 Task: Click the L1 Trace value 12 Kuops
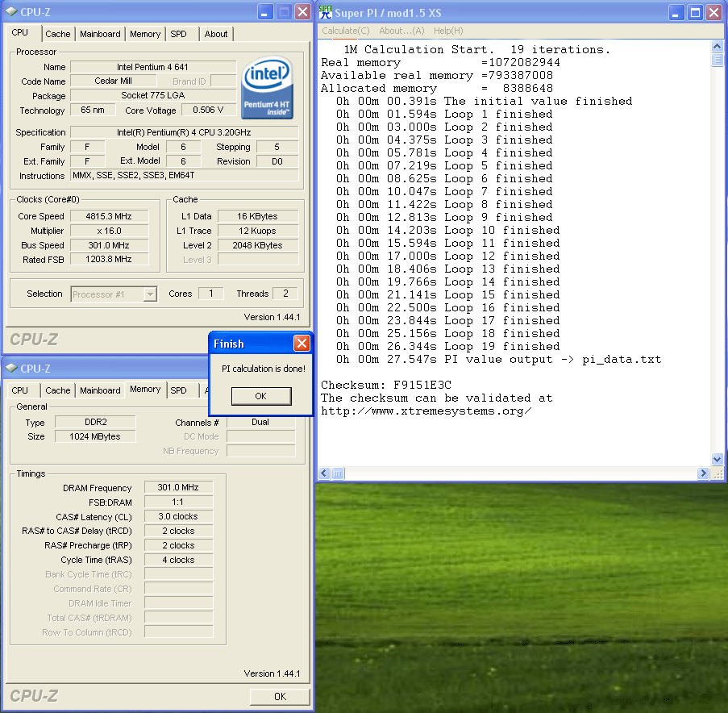tap(258, 231)
